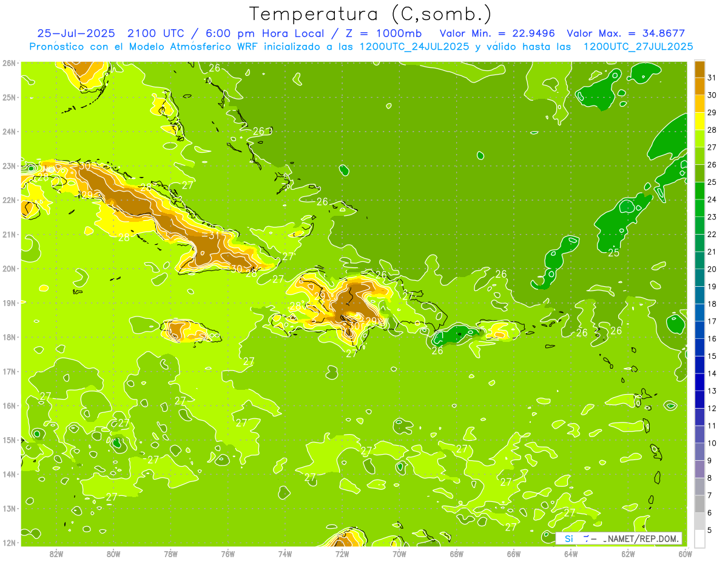
Task: Click the longitude label "66W"
Action: coord(514,554)
